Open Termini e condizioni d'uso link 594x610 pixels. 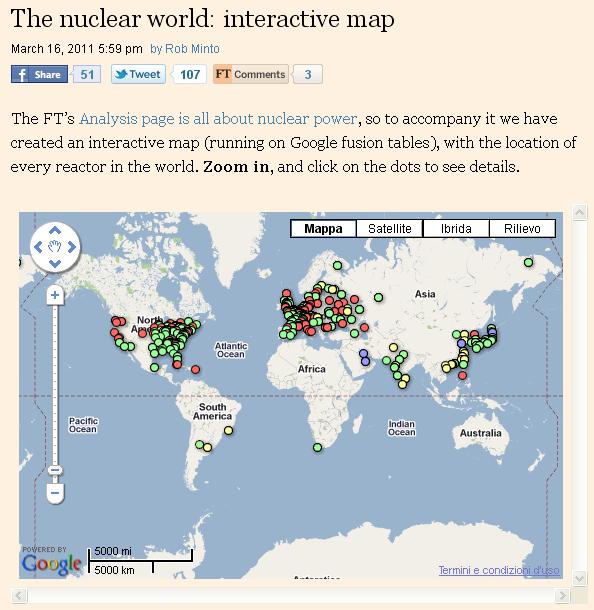(x=499, y=570)
